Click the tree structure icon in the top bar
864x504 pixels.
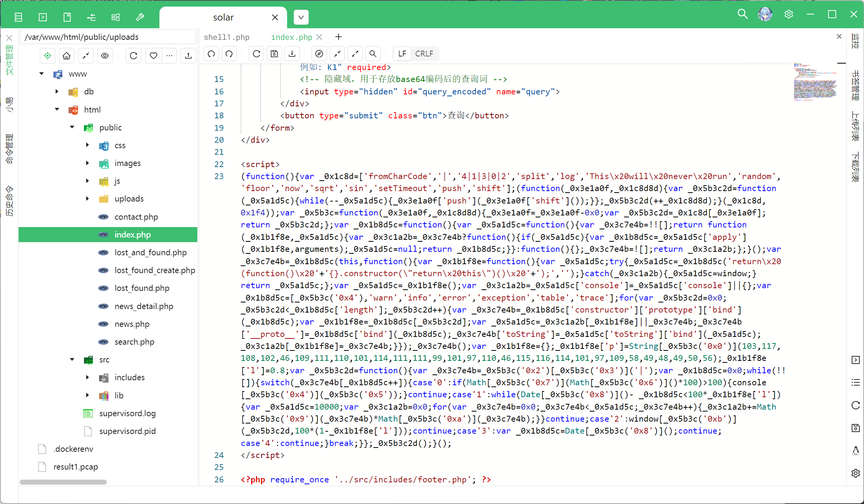click(91, 17)
